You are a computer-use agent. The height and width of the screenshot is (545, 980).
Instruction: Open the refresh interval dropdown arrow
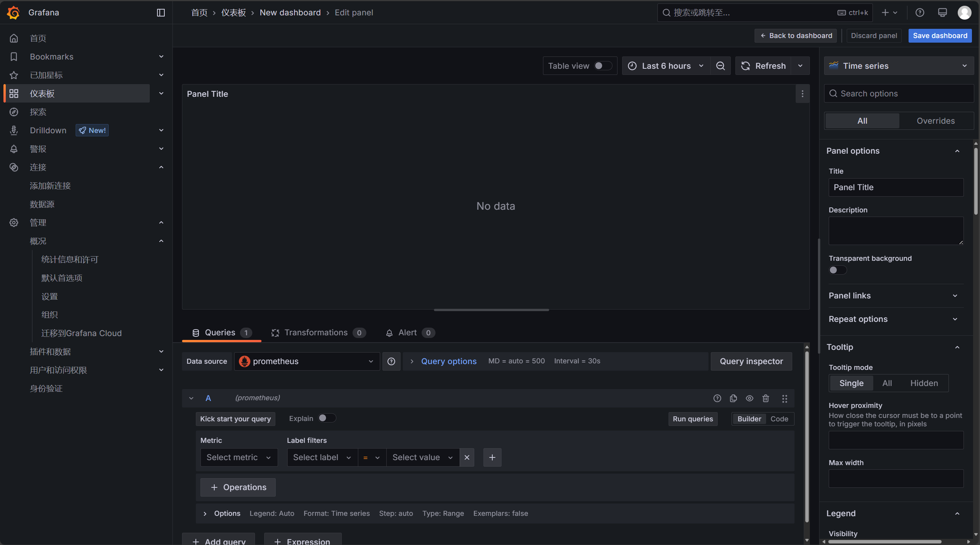click(x=800, y=66)
